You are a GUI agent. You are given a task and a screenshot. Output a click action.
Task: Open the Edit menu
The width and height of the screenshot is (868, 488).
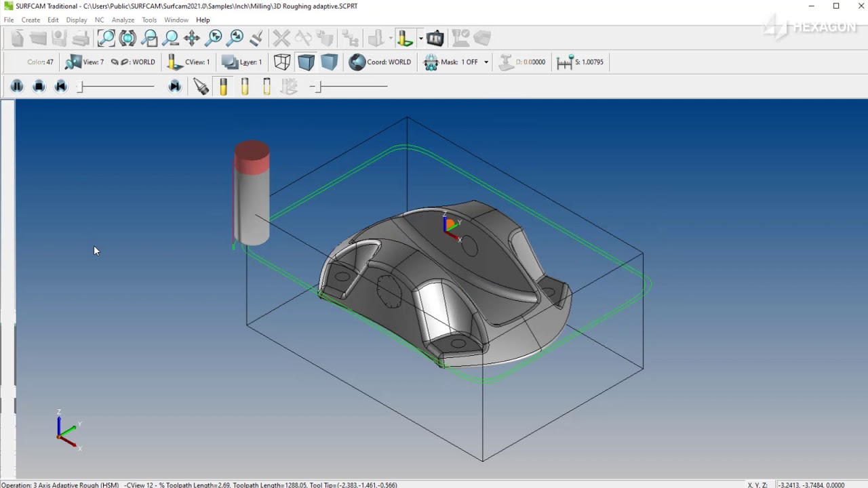(x=53, y=20)
